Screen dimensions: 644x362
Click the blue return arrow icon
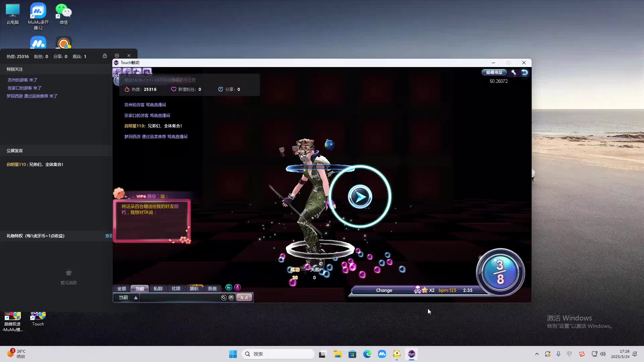(x=525, y=72)
